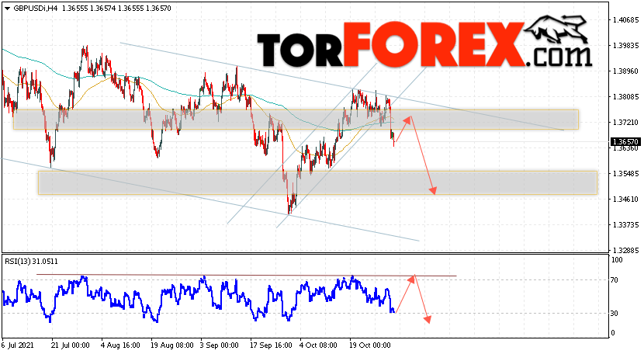Select price scale value 1.38960
This screenshot has height=354, width=644.
click(625, 71)
